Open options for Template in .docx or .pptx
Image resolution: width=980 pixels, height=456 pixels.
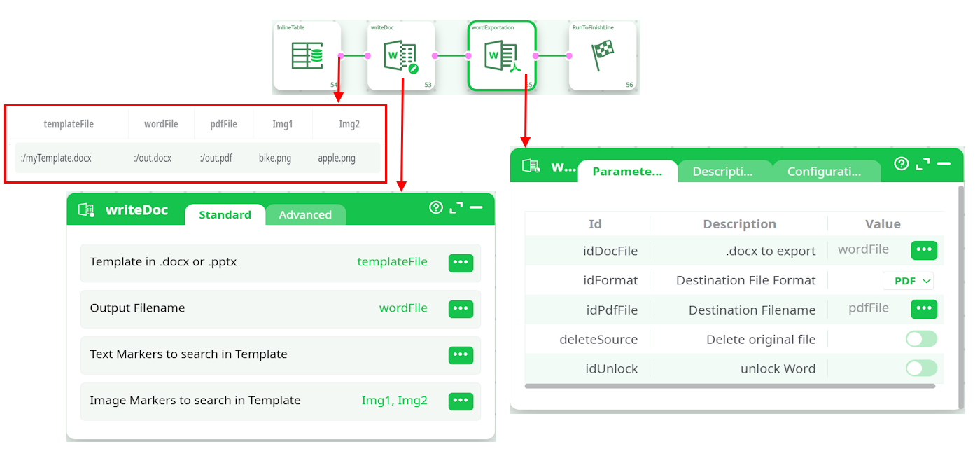461,263
